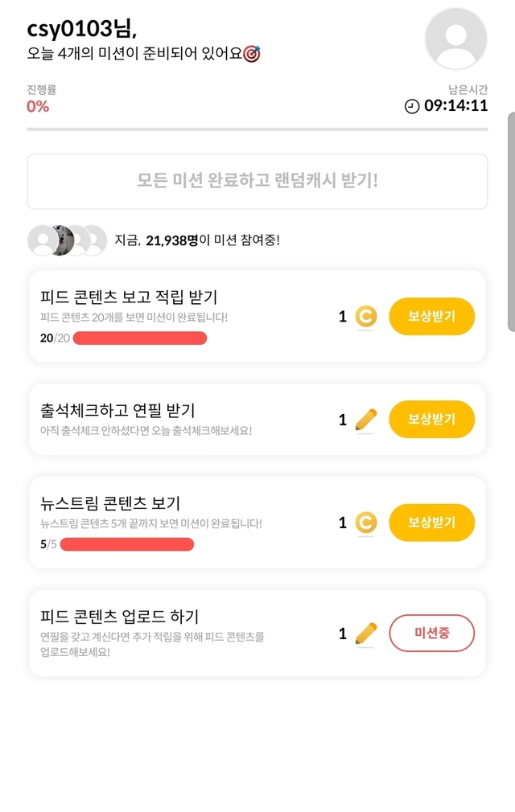Click the clock icon beside remaining time

click(x=412, y=106)
